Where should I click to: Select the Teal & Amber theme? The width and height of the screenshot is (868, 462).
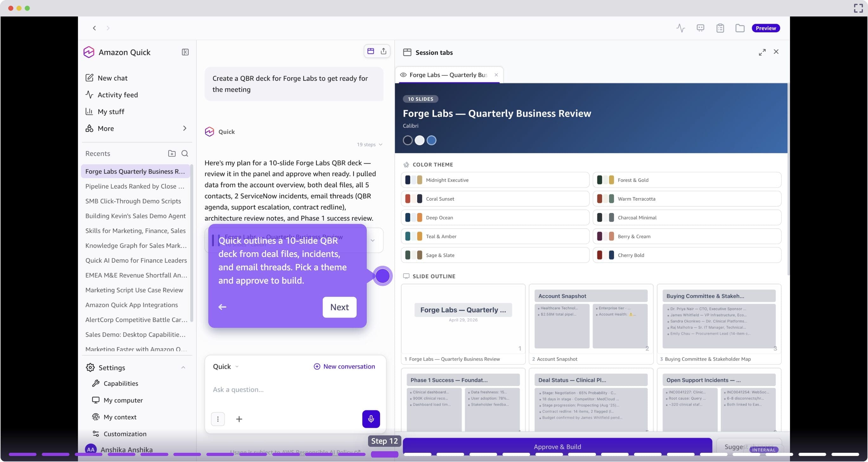point(495,236)
